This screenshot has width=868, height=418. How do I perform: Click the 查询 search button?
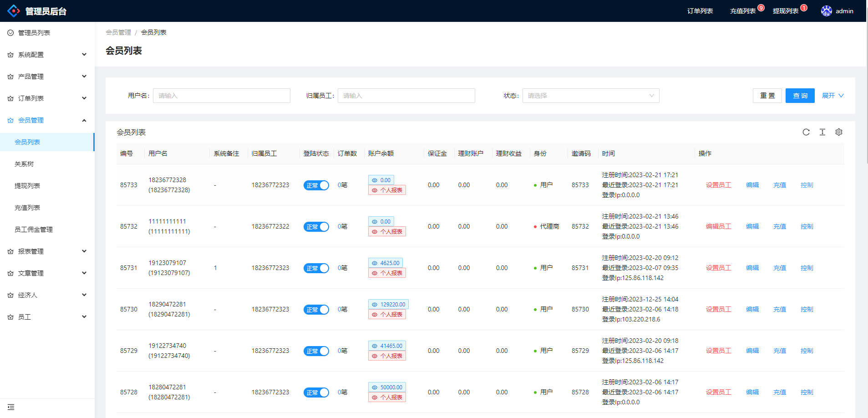coord(800,96)
